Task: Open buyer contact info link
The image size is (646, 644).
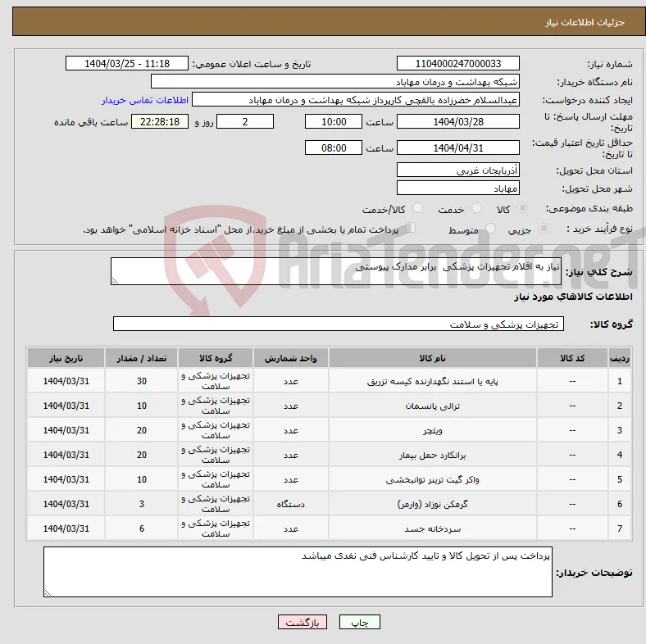Action: click(145, 100)
